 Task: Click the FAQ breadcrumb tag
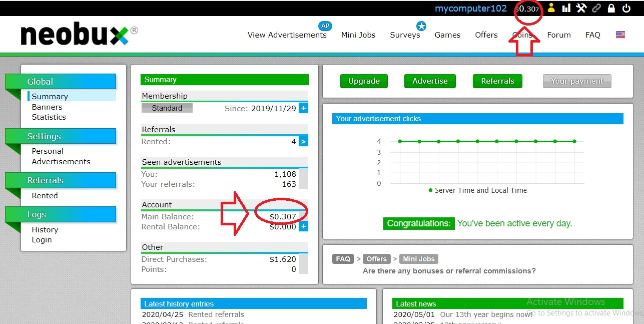(343, 259)
